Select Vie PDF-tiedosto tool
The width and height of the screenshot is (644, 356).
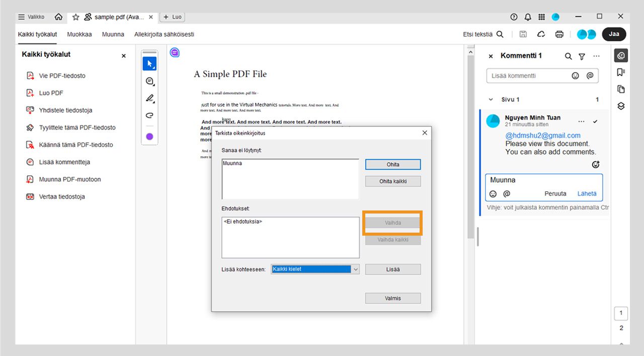pos(56,76)
